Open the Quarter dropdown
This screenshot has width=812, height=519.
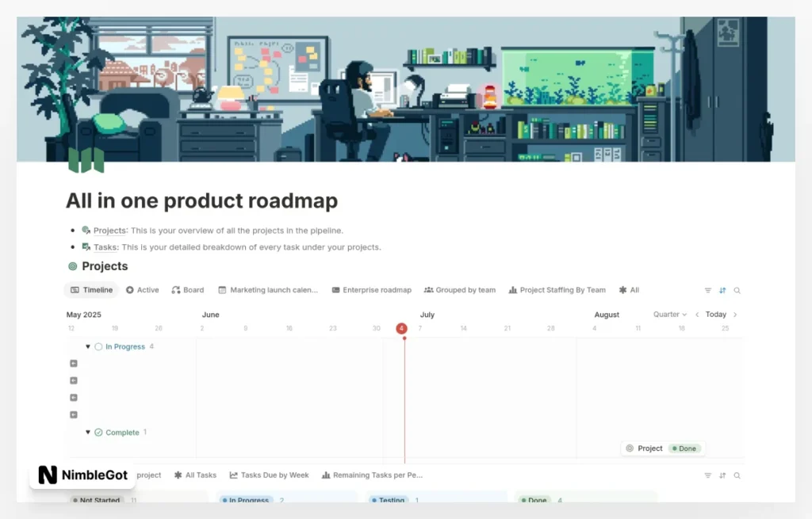click(x=668, y=314)
